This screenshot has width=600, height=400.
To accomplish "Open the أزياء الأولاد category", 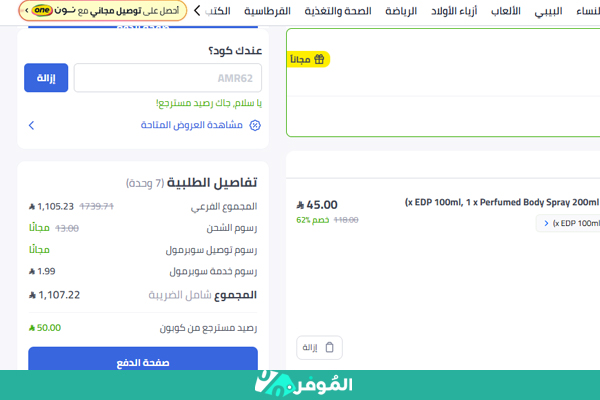I will [x=454, y=11].
